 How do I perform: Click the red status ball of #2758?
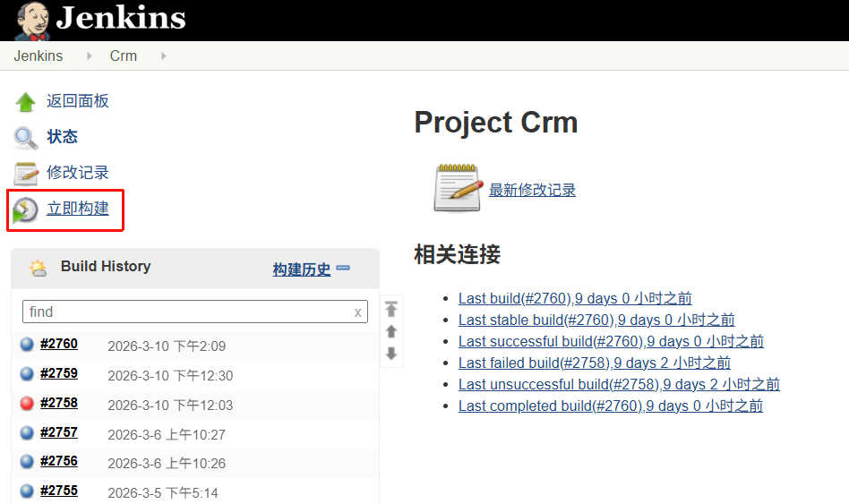coord(27,404)
